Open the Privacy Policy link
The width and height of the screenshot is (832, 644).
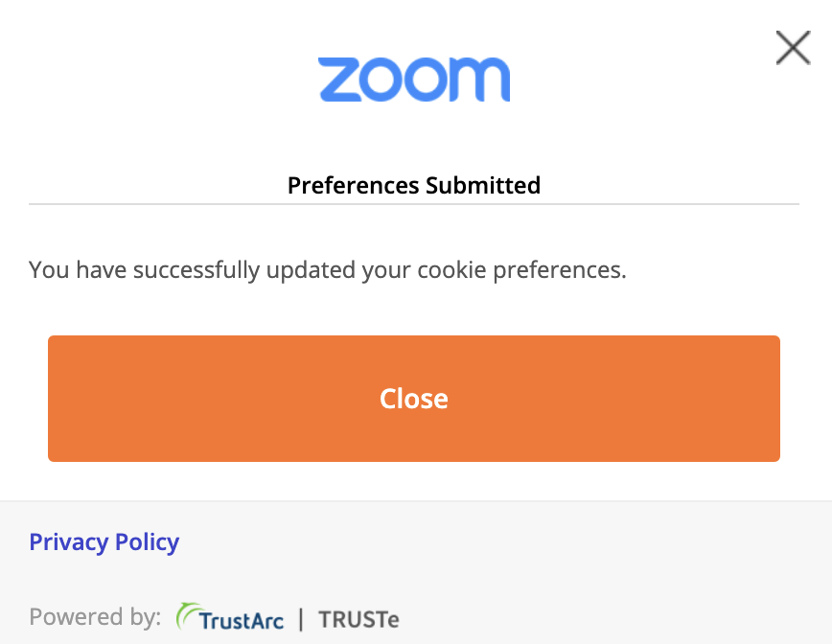point(104,542)
